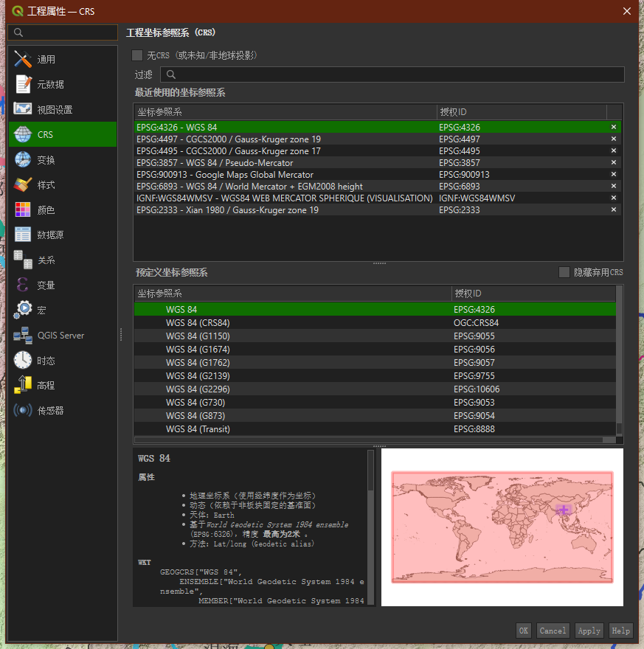This screenshot has width=644, height=649.
Task: Open the 样式 styles brush icon
Action: [23, 185]
